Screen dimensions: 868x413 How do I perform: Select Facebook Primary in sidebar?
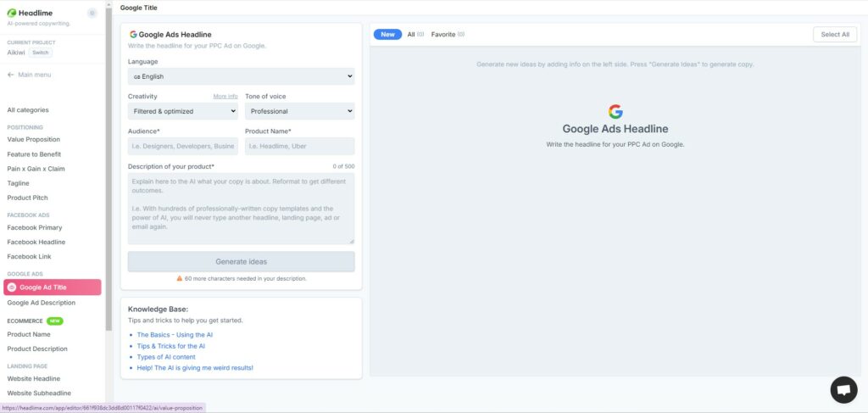point(35,227)
